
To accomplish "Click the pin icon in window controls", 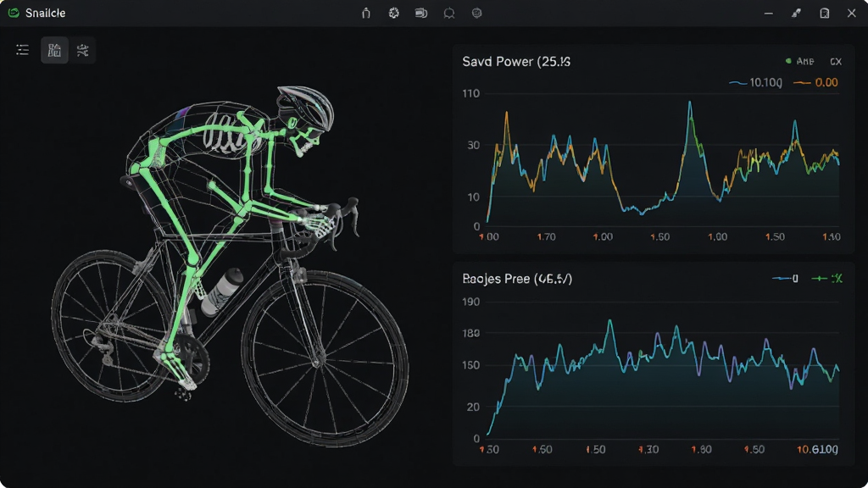I will coord(796,13).
